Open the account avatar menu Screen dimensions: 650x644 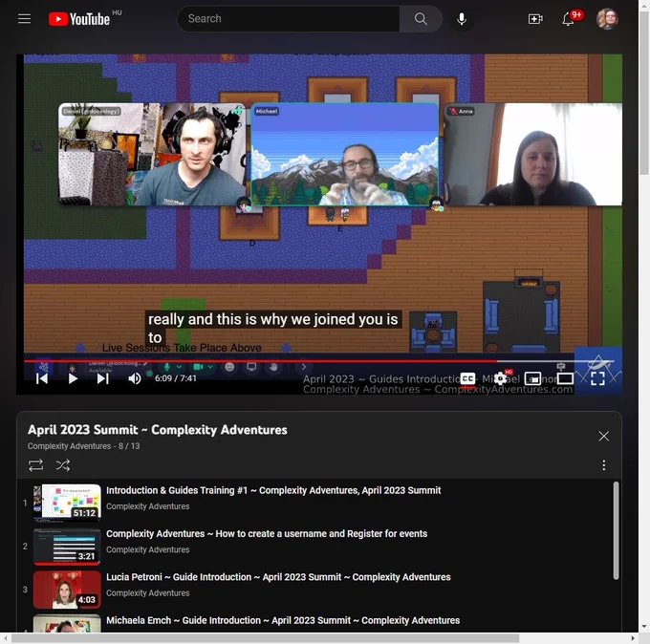(x=607, y=19)
